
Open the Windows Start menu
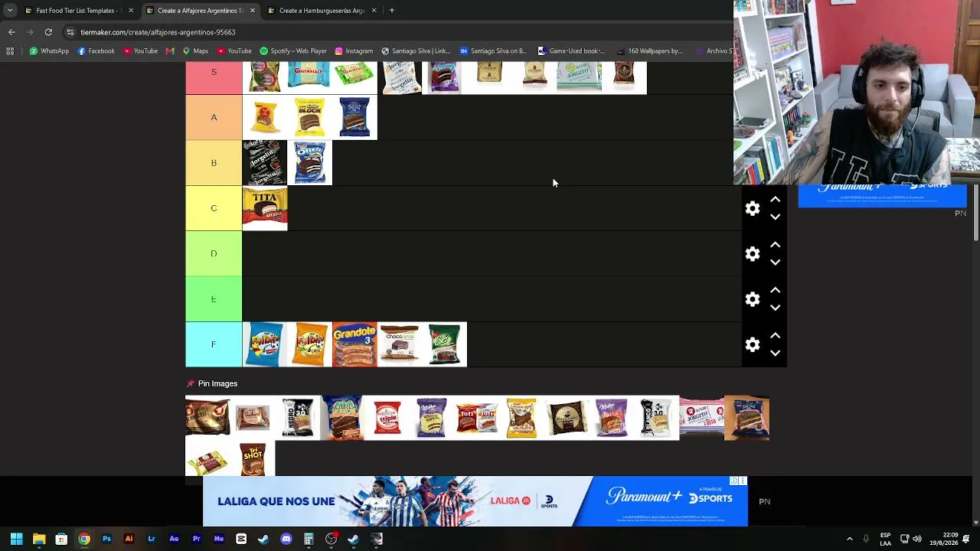(16, 540)
